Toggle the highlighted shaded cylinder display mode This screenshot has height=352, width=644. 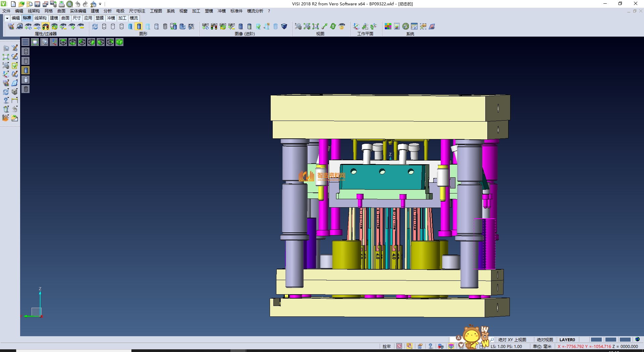click(139, 27)
